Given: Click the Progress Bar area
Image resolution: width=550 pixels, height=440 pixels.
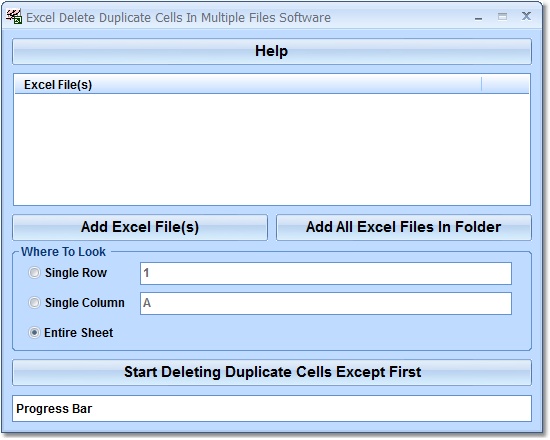Looking at the screenshot, I should point(272,409).
